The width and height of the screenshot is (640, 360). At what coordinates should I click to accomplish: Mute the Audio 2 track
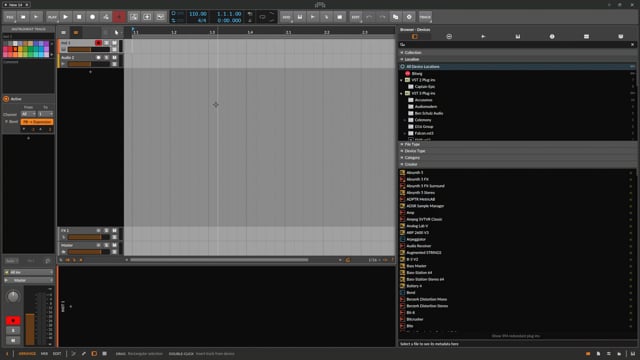point(114,58)
